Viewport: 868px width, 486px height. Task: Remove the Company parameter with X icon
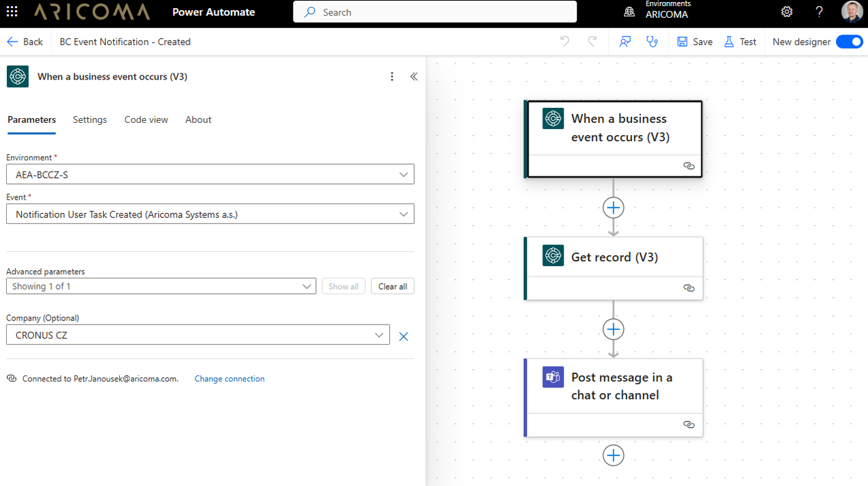click(403, 336)
